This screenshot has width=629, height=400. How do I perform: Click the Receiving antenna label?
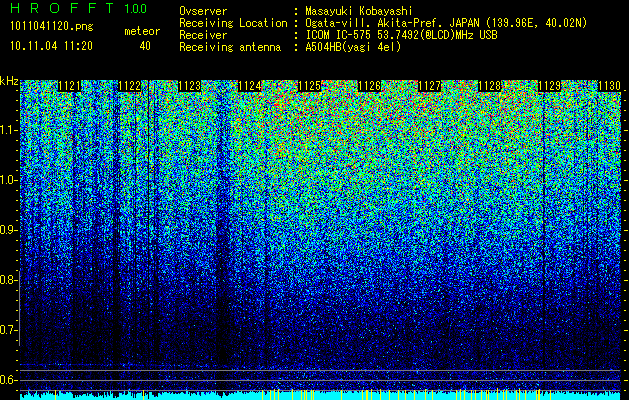click(230, 47)
